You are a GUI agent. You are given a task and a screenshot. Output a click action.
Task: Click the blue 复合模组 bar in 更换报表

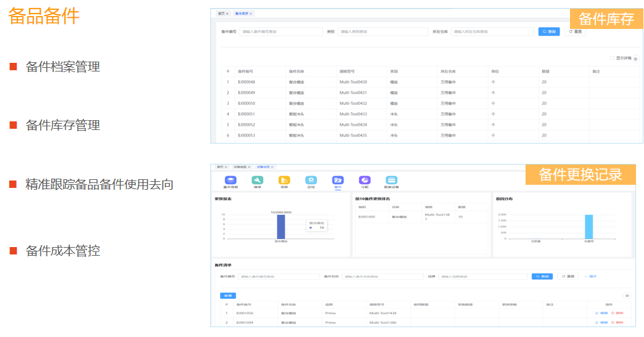(281, 226)
